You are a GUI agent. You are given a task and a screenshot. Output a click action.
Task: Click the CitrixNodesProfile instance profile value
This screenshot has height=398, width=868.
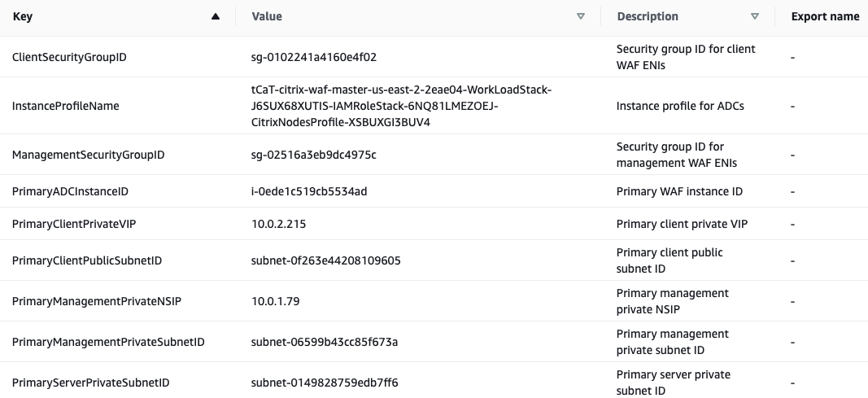tap(401, 106)
